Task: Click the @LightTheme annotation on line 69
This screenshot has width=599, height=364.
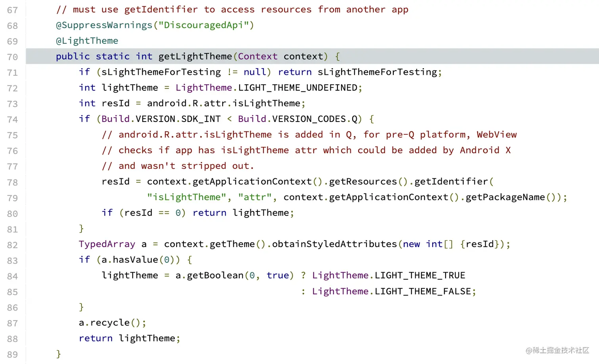Action: (87, 41)
